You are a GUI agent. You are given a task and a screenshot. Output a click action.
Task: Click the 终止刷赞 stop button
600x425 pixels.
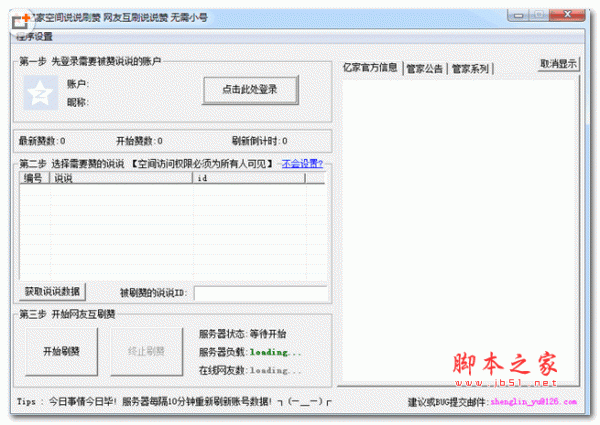(147, 351)
